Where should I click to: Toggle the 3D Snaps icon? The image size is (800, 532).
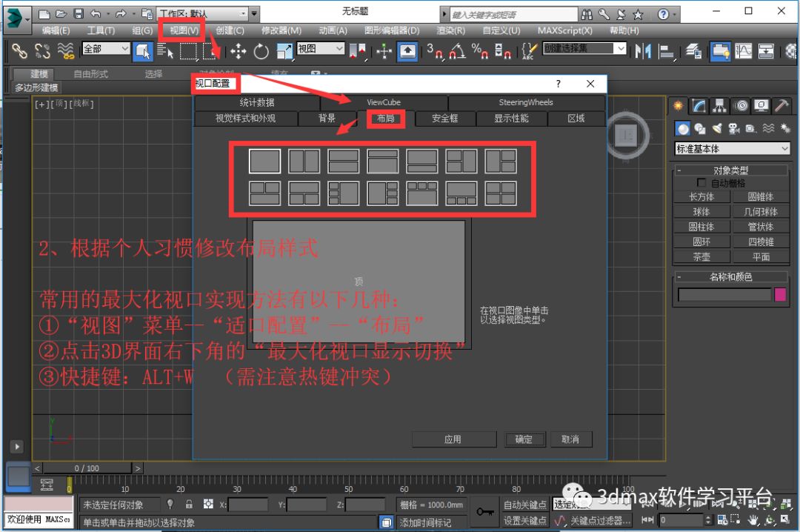pos(434,51)
